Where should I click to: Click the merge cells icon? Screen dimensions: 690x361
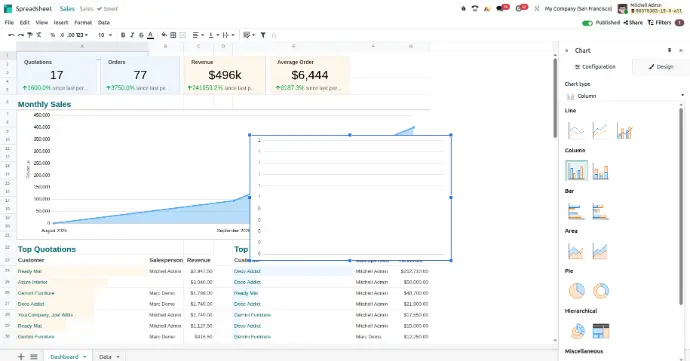pyautogui.click(x=183, y=35)
